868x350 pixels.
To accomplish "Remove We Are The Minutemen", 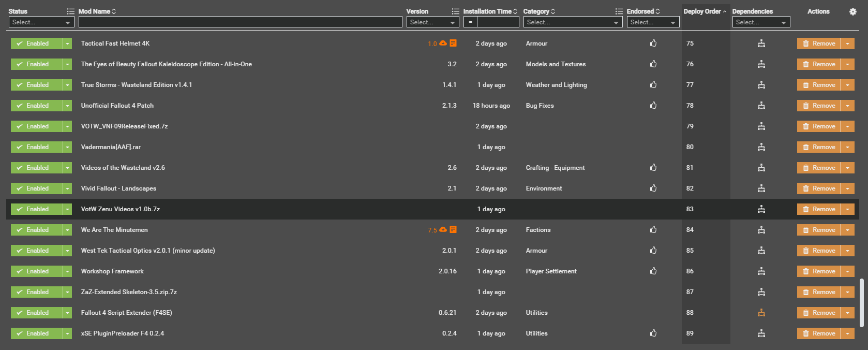I will point(819,230).
